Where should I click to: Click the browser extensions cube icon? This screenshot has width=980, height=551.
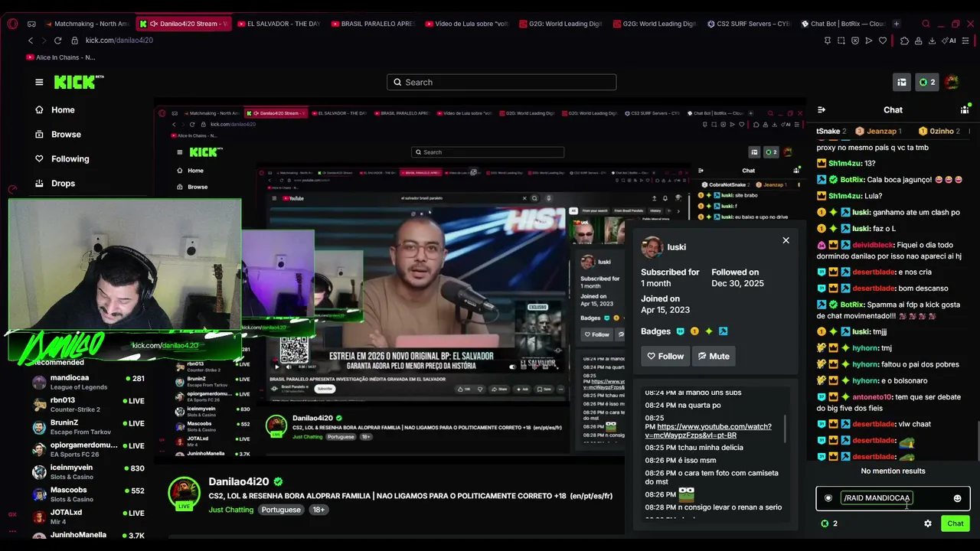(x=904, y=41)
